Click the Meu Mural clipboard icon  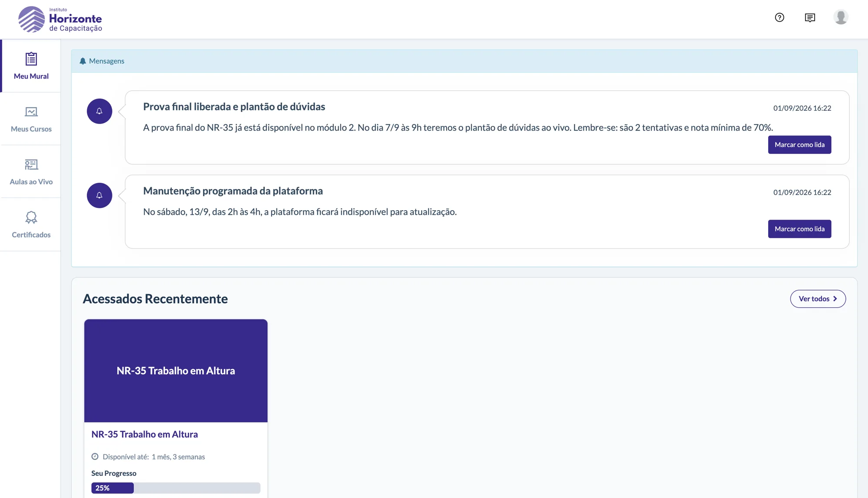[x=31, y=59]
